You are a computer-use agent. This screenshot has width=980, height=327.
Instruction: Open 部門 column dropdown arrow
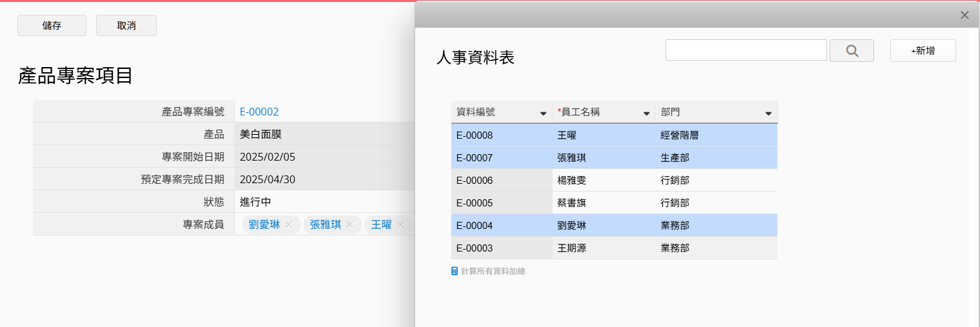click(768, 114)
